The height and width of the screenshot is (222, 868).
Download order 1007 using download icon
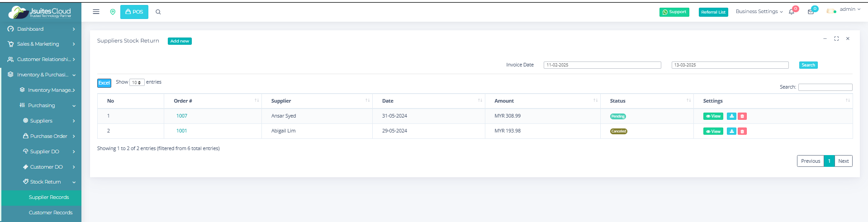[731, 116]
